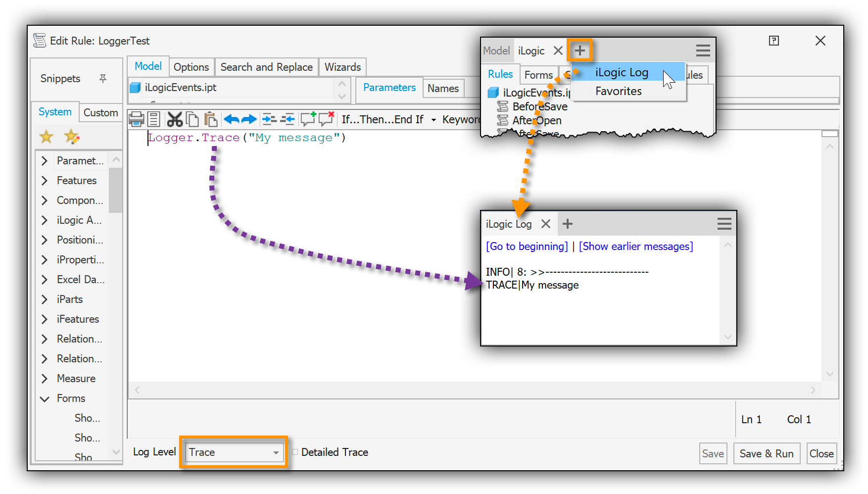Click the BeforeSave rule scroll icon
The image size is (868, 494).
(x=503, y=106)
